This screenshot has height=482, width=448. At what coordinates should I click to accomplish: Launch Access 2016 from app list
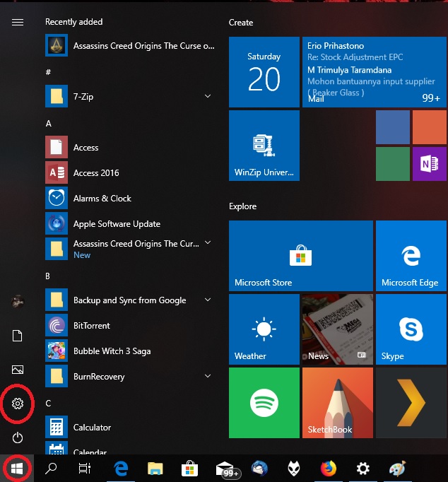(130, 172)
